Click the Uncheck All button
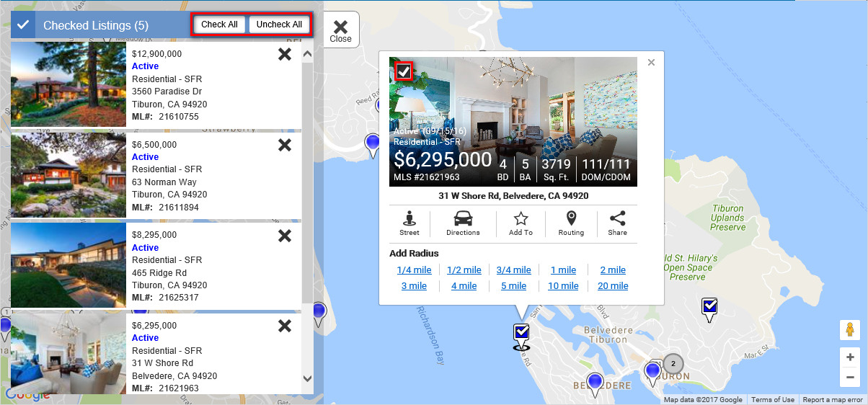 [x=279, y=25]
